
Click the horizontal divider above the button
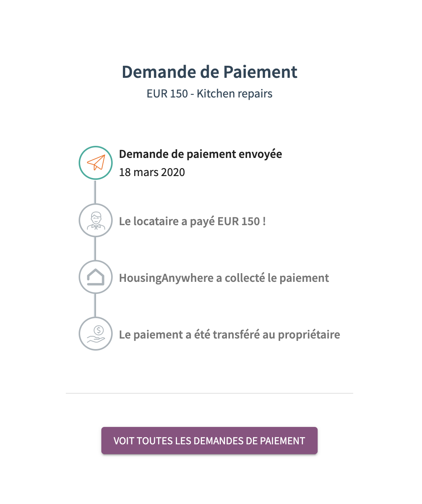coord(210,393)
